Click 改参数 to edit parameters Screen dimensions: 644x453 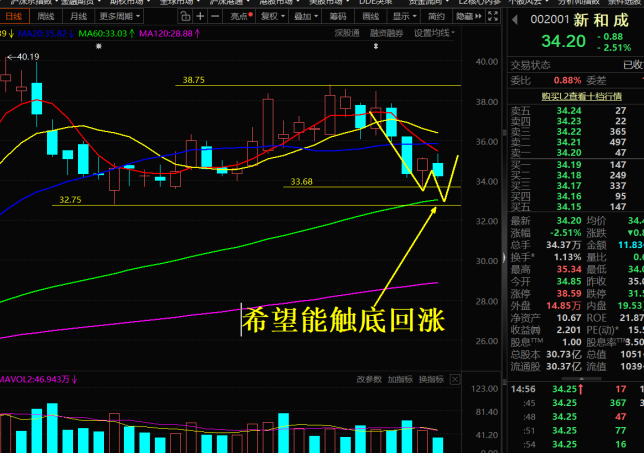(x=369, y=379)
